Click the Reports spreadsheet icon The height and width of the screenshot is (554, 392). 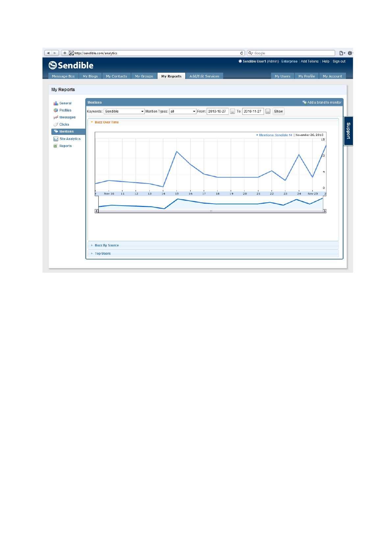tap(56, 146)
